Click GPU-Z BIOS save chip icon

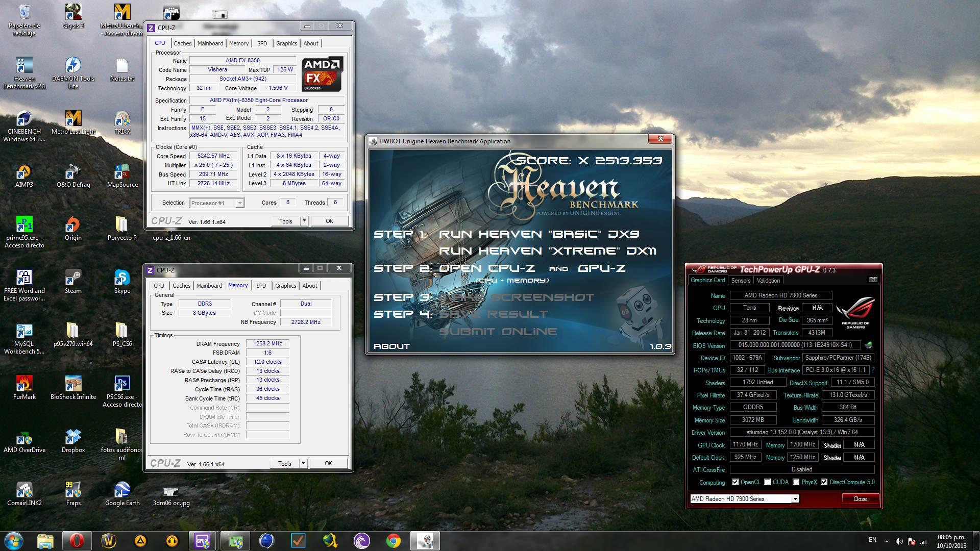pos(869,345)
